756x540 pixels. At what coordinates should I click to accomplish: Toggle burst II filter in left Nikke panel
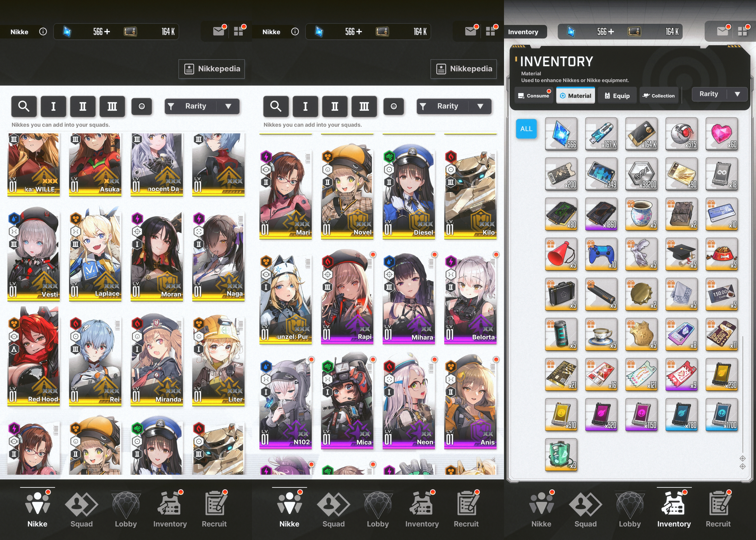(83, 106)
